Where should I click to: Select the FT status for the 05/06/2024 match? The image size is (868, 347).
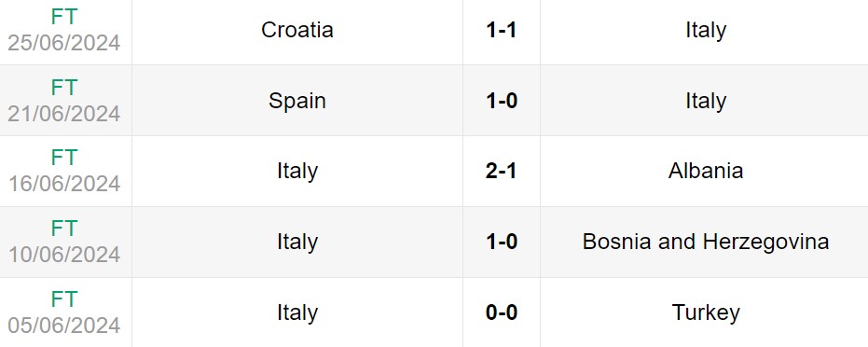[64, 300]
